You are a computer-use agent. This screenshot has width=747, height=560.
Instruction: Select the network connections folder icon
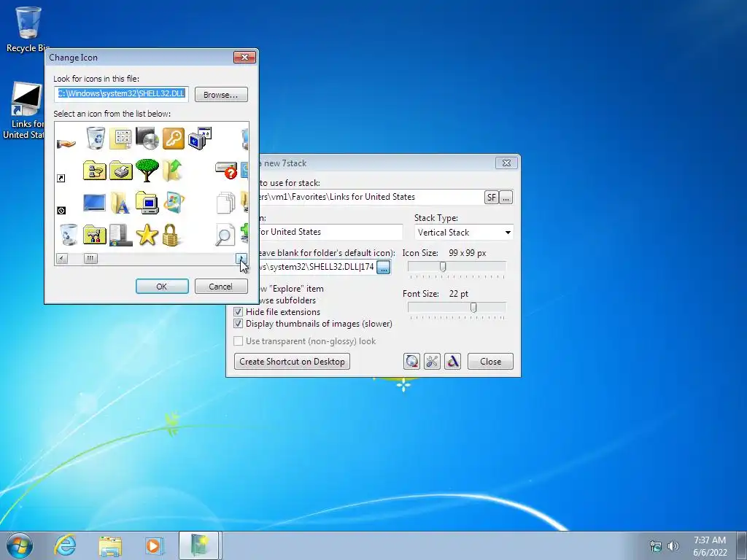[95, 171]
